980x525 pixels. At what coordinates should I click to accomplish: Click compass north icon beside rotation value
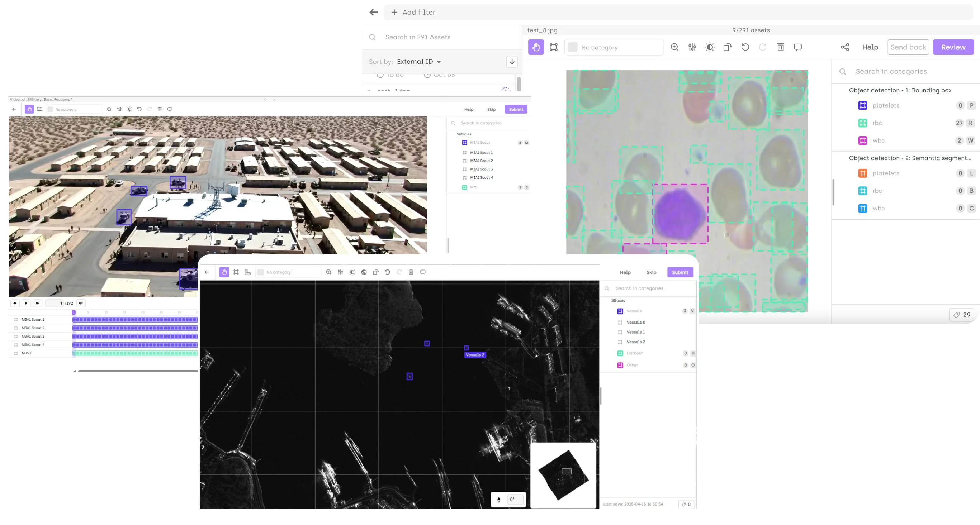(499, 500)
